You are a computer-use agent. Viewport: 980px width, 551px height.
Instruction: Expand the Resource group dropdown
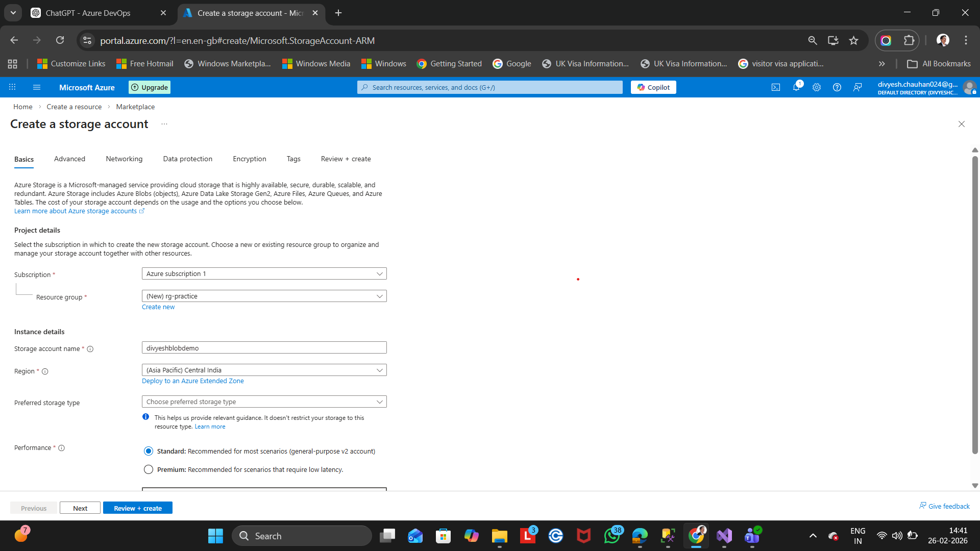point(264,296)
